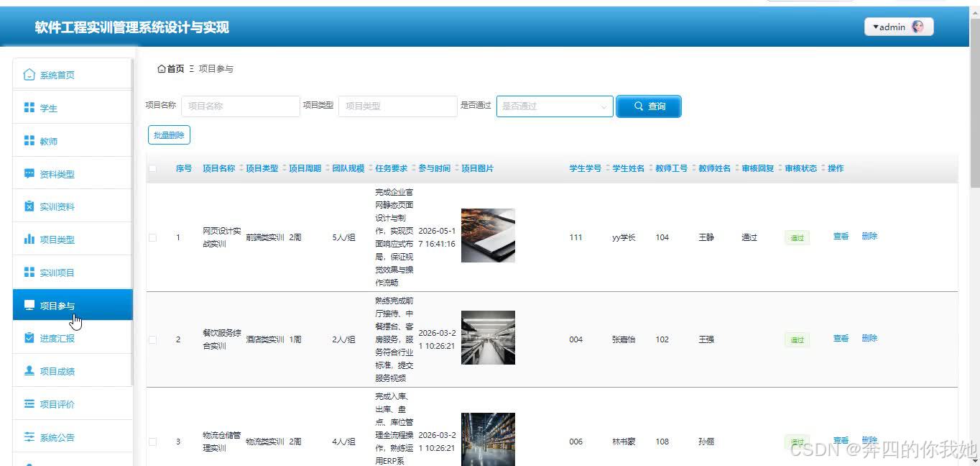Open the 网页设计实战实训 project image
The image size is (980, 466).
[x=488, y=235]
